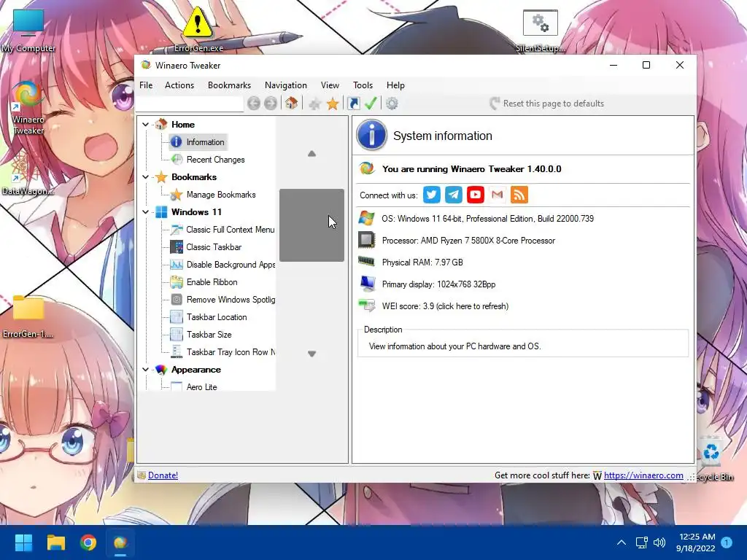
Task: Click the Windows flag icon beside OS info
Action: tap(366, 218)
